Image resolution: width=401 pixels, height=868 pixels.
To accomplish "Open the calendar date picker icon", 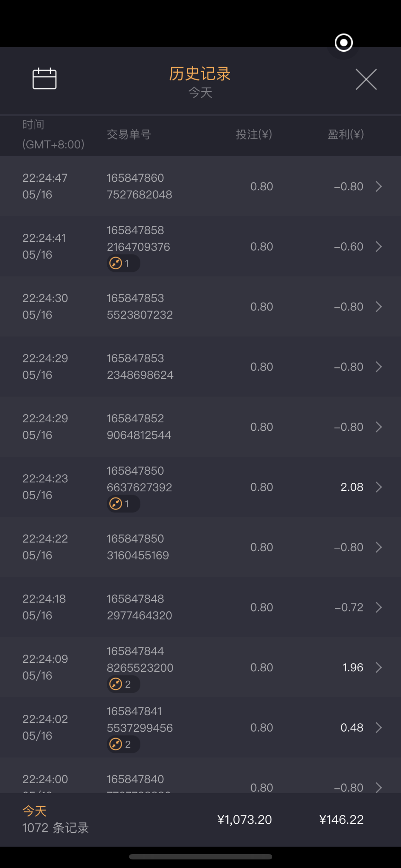I will tap(45, 79).
